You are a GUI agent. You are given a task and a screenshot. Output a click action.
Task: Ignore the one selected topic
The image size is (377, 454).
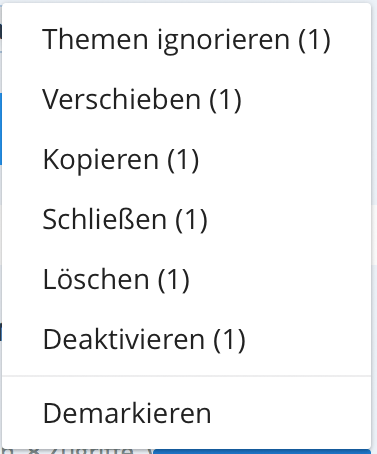pos(186,40)
